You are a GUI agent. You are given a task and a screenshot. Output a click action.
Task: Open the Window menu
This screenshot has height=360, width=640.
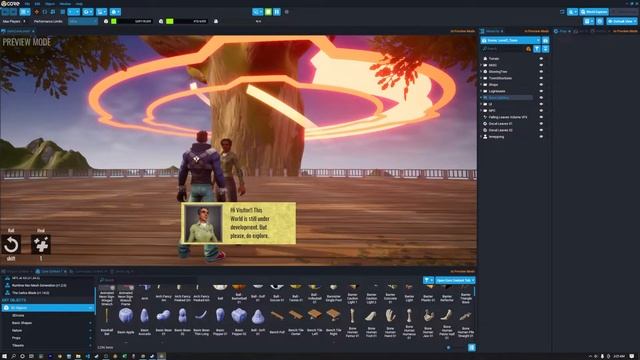[65, 4]
